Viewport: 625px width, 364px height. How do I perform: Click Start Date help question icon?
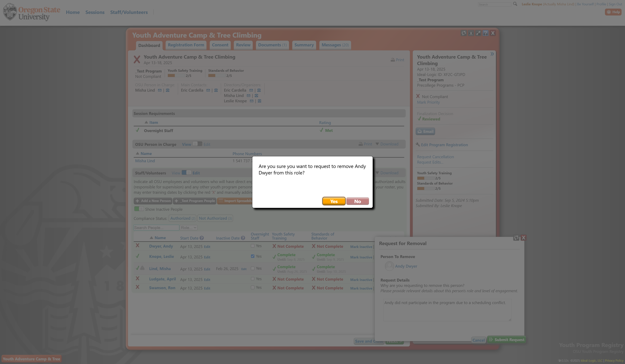coord(202,238)
